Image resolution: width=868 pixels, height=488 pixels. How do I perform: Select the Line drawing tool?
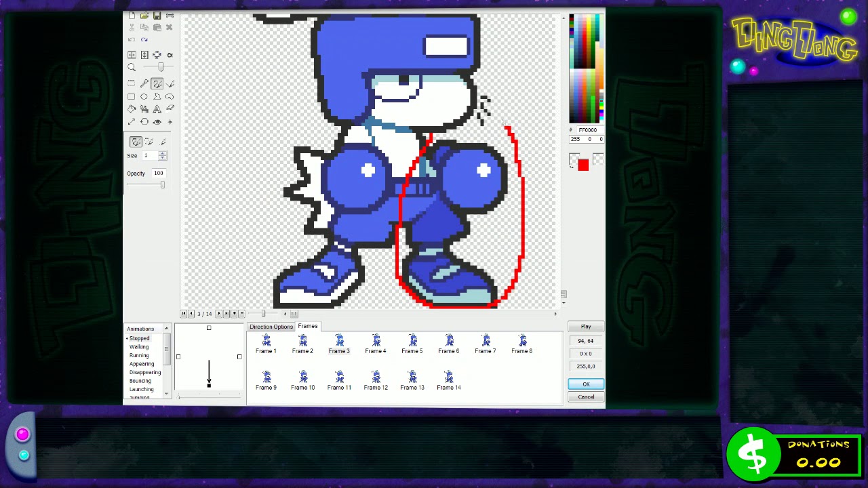click(170, 83)
